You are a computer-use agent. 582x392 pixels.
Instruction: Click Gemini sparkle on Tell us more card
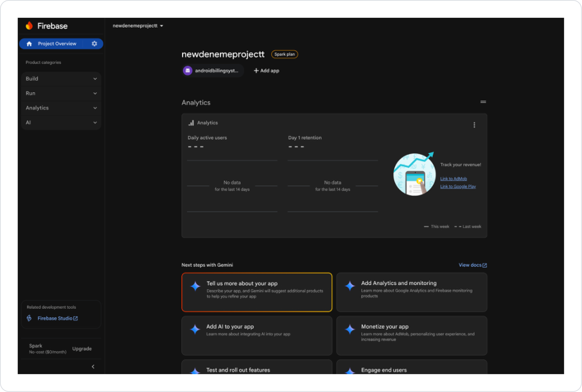tap(195, 286)
